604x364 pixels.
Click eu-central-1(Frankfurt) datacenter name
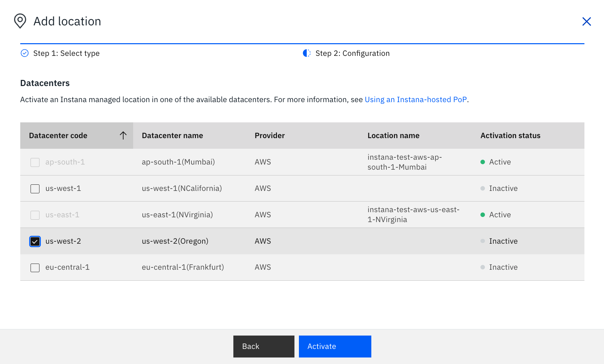[x=183, y=267]
